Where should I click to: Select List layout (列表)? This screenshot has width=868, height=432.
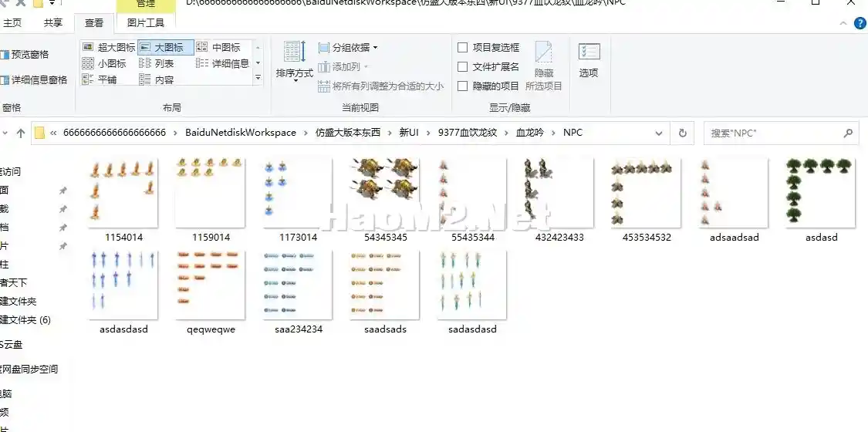click(x=157, y=63)
